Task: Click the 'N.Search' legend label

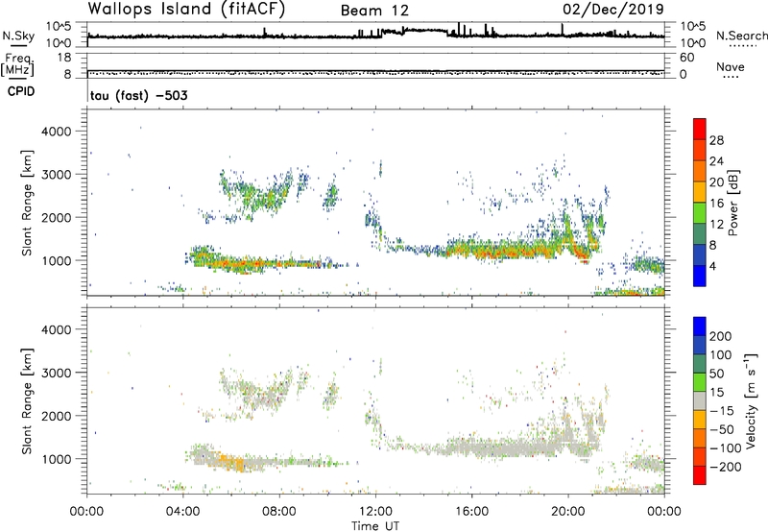Action: click(742, 36)
